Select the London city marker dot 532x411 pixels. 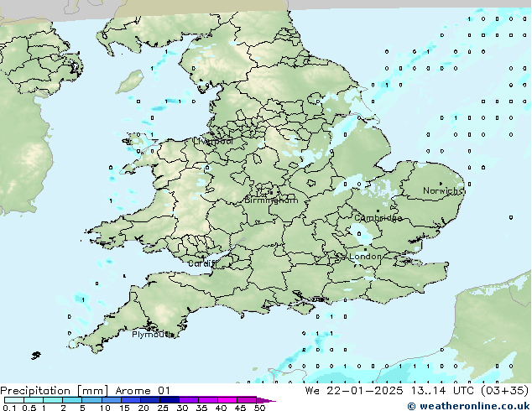point(365,249)
